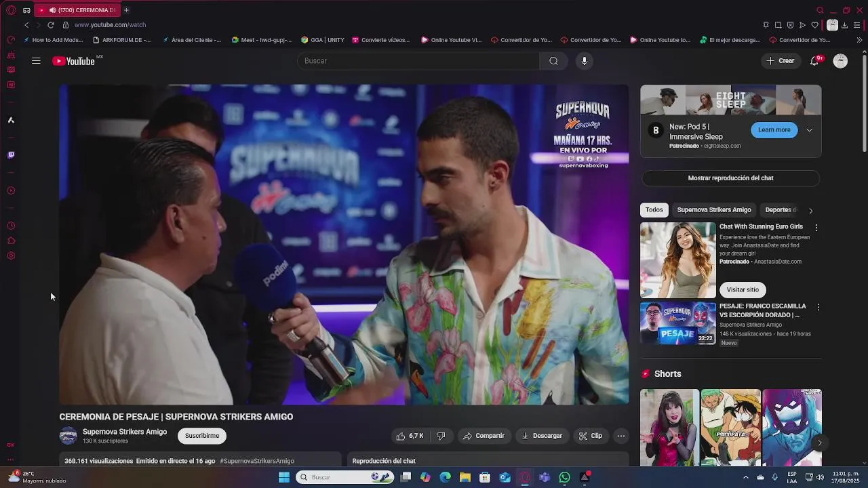Switch to the CEREMONIA DE PESAJE browser tab
The height and width of the screenshot is (488, 868).
(x=77, y=10)
